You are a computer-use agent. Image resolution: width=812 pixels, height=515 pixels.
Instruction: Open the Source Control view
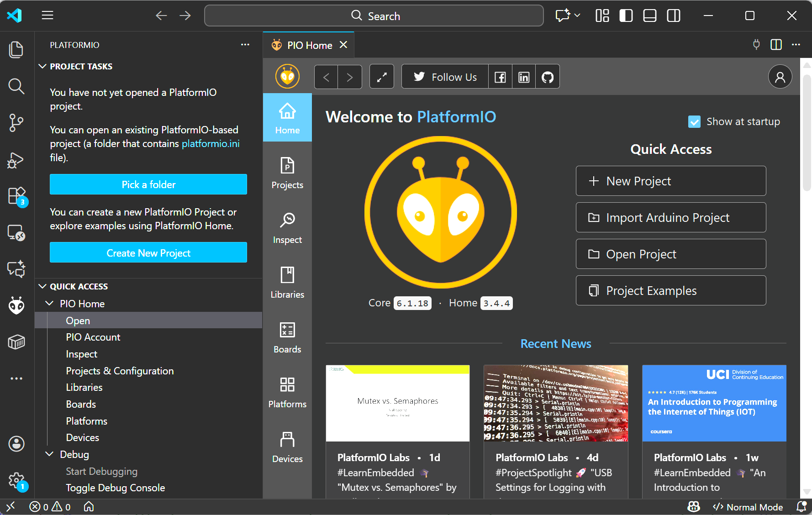pyautogui.click(x=16, y=122)
